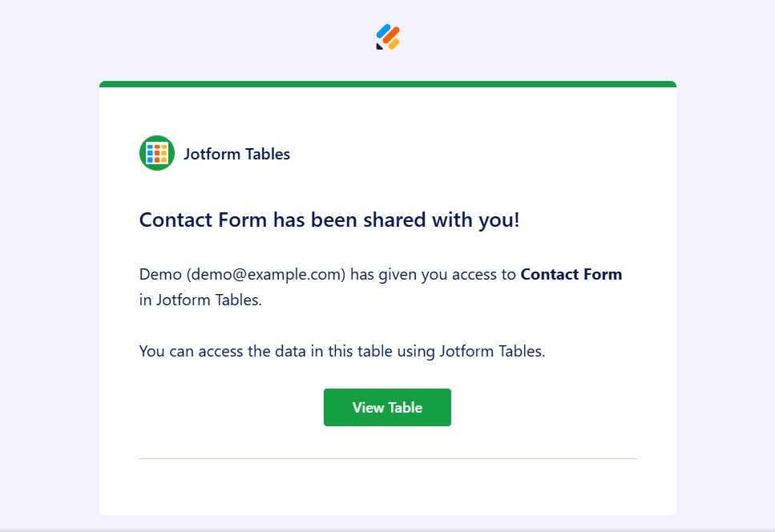Click the orange stroke of the Jotform logo
Viewport: 775px width, 532px height.
(x=391, y=35)
